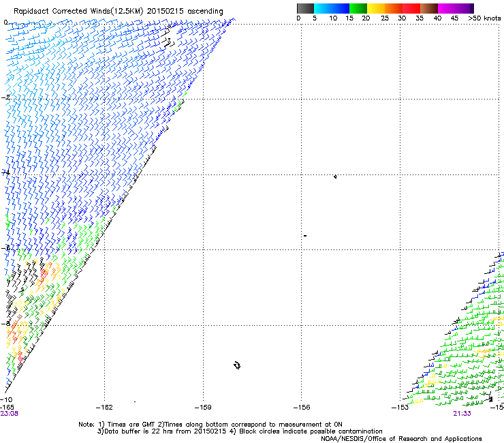
Task: Click the note 'Black circles indicate possible contamination'
Action: click(x=311, y=431)
